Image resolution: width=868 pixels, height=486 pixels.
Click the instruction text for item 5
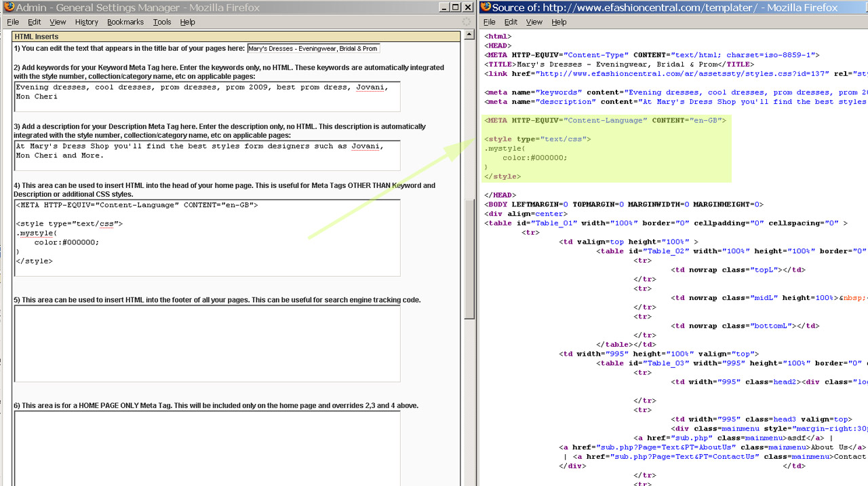coord(217,299)
